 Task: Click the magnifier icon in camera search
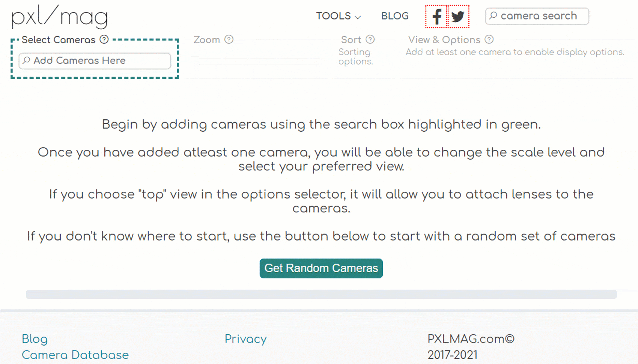pyautogui.click(x=494, y=16)
